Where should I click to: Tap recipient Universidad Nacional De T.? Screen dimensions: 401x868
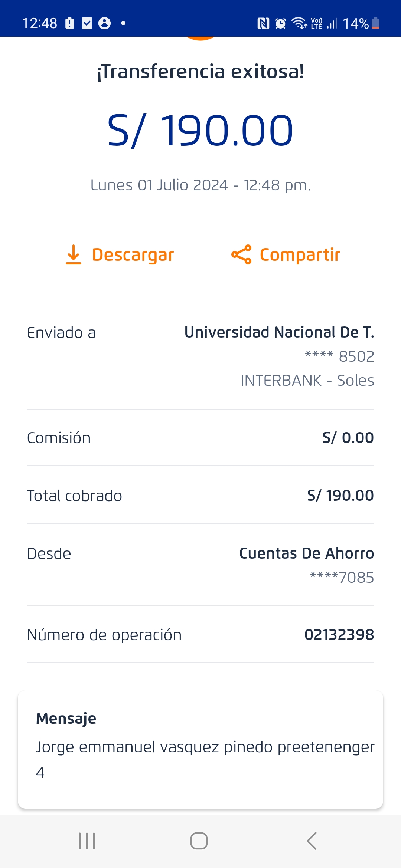[x=279, y=332]
